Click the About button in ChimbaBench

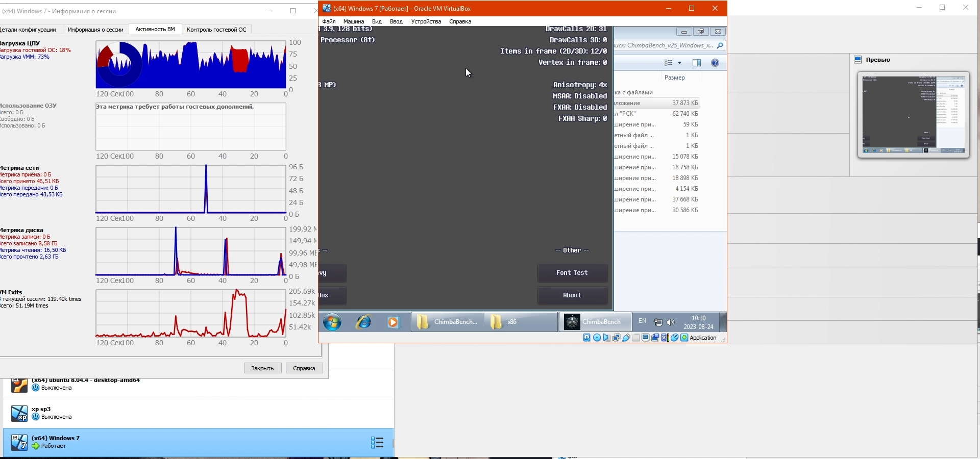pyautogui.click(x=572, y=295)
